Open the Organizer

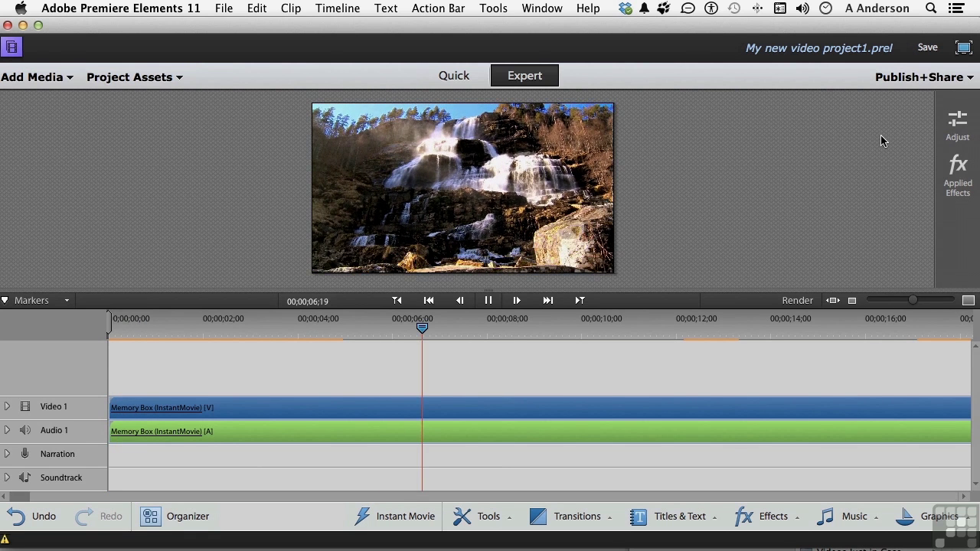(175, 516)
